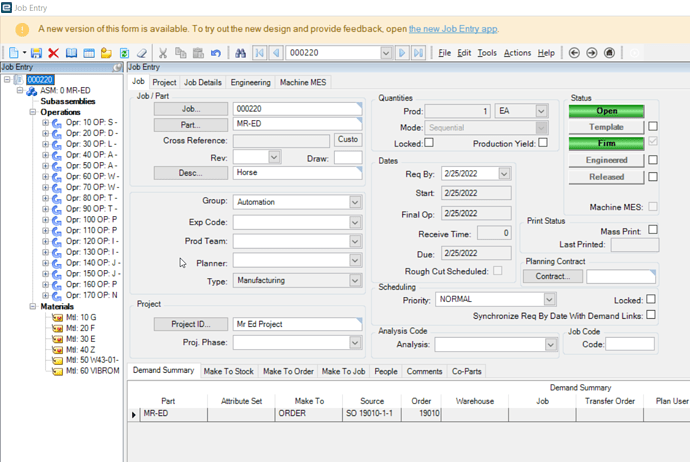Open the dropdown arrow next to the New icon

click(25, 53)
